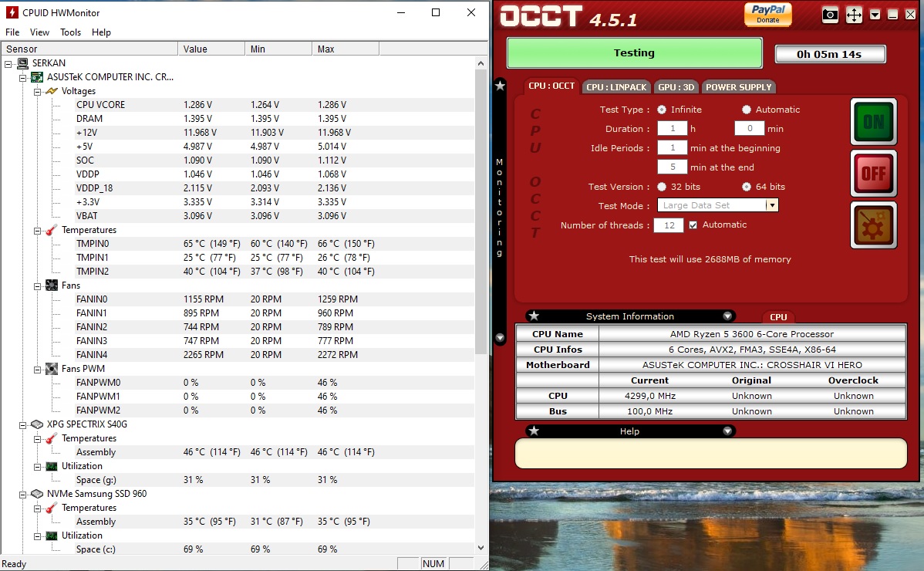Click the NVMe Samsung SSD 960 drive icon

(x=37, y=494)
